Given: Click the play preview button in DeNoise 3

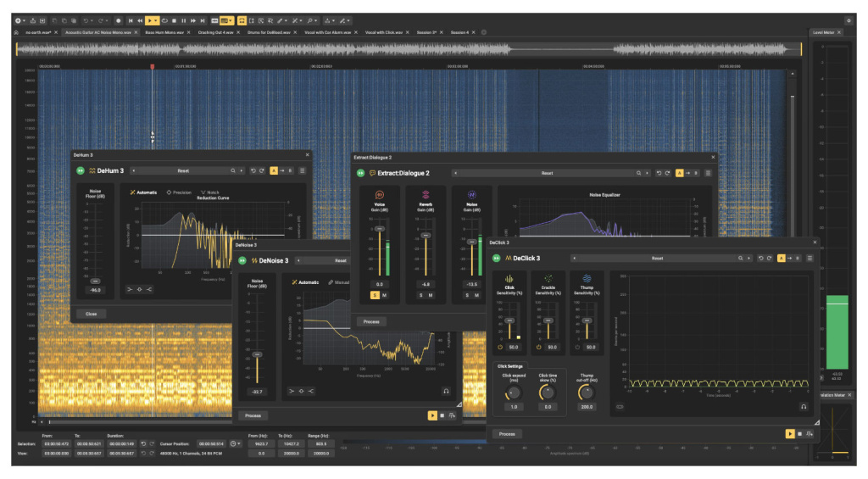Looking at the screenshot, I should [432, 415].
